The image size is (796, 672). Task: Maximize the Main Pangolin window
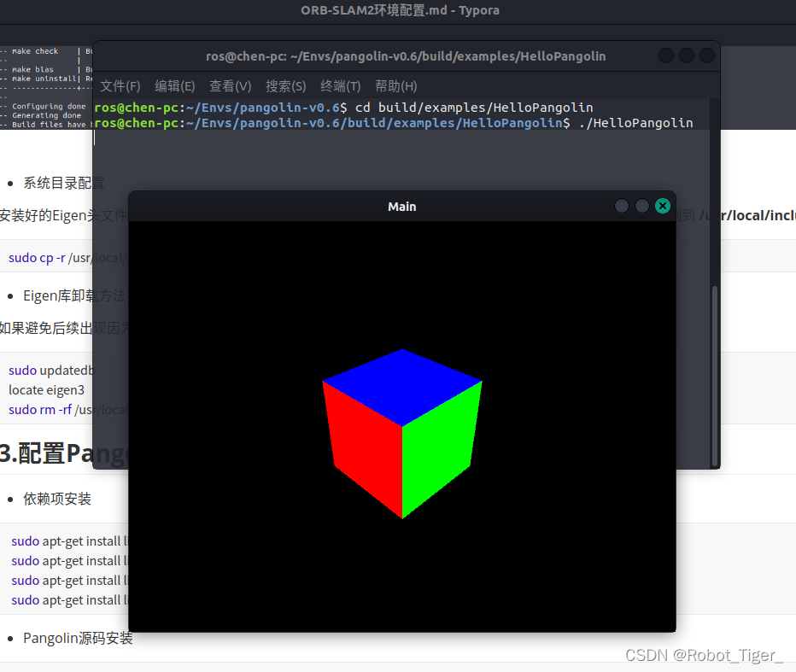click(642, 206)
